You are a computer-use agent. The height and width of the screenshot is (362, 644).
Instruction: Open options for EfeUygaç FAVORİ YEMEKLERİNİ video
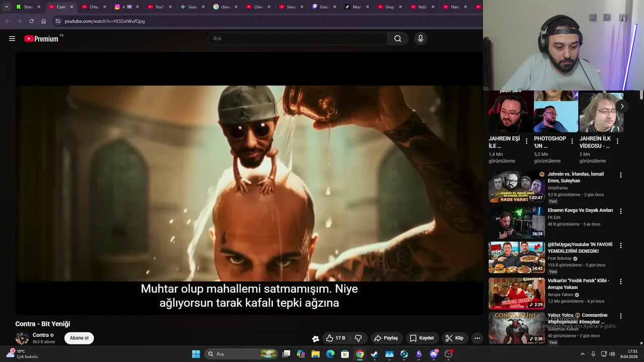(x=620, y=245)
